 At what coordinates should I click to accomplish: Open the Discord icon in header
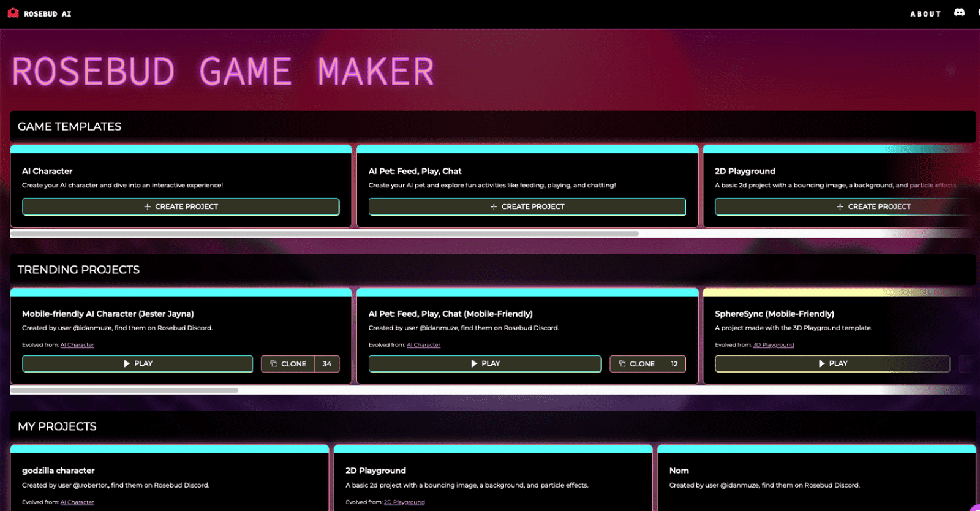tap(959, 12)
